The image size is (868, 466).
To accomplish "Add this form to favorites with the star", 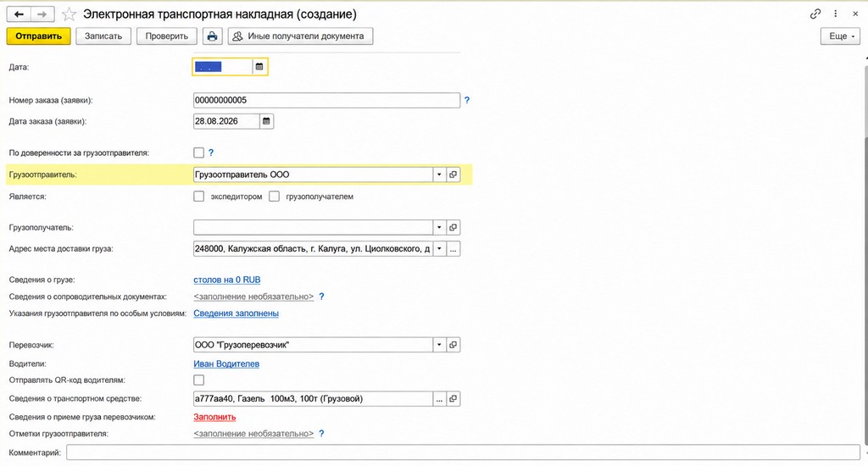I will pos(69,14).
